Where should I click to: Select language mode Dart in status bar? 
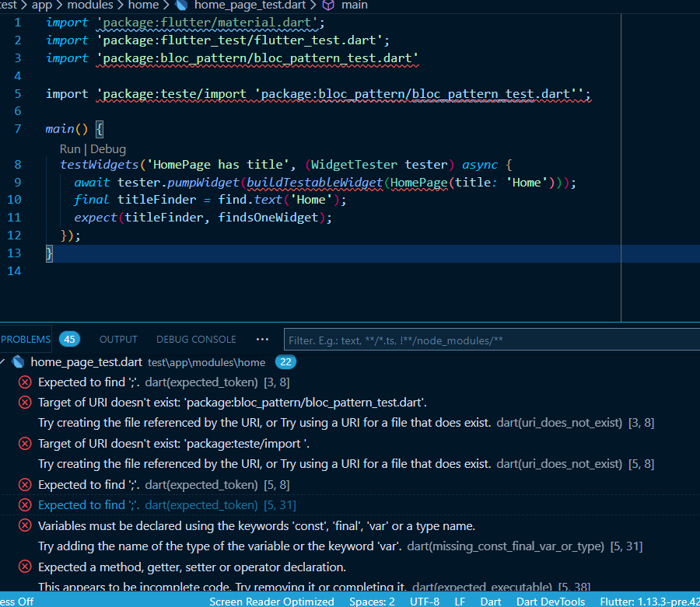pos(491,602)
